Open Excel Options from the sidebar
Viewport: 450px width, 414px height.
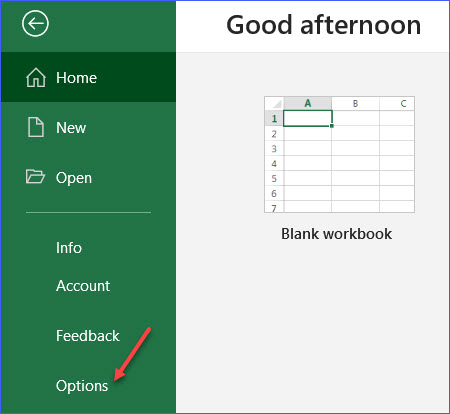click(x=82, y=386)
